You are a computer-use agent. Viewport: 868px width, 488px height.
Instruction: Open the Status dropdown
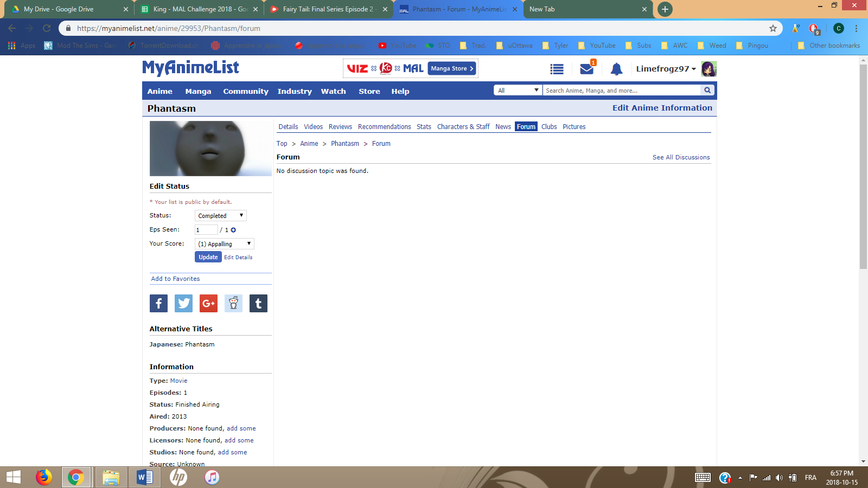[220, 216]
